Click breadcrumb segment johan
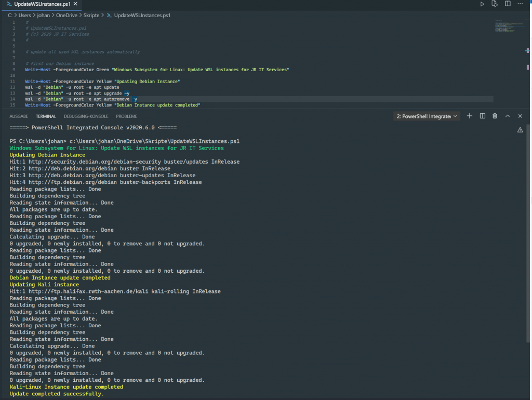 pos(44,15)
